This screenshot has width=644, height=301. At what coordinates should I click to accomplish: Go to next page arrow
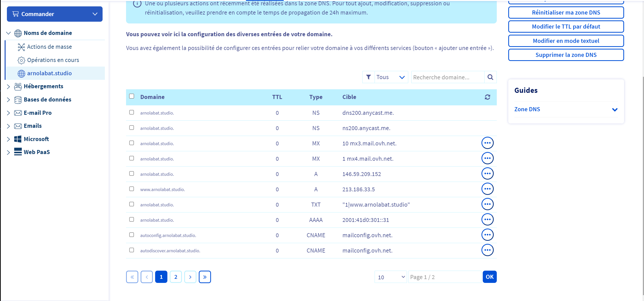(x=190, y=277)
